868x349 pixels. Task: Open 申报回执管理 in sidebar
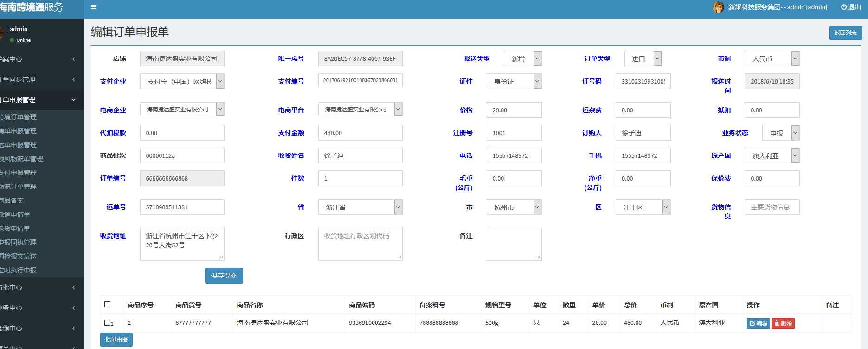19,242
